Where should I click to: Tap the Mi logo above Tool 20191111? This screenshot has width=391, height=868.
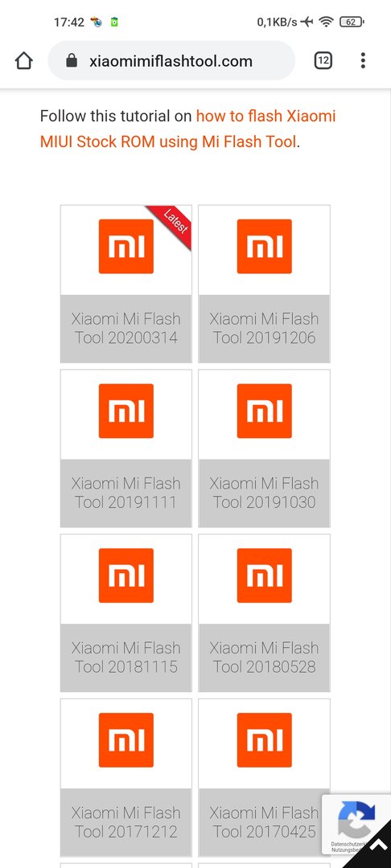point(126,411)
